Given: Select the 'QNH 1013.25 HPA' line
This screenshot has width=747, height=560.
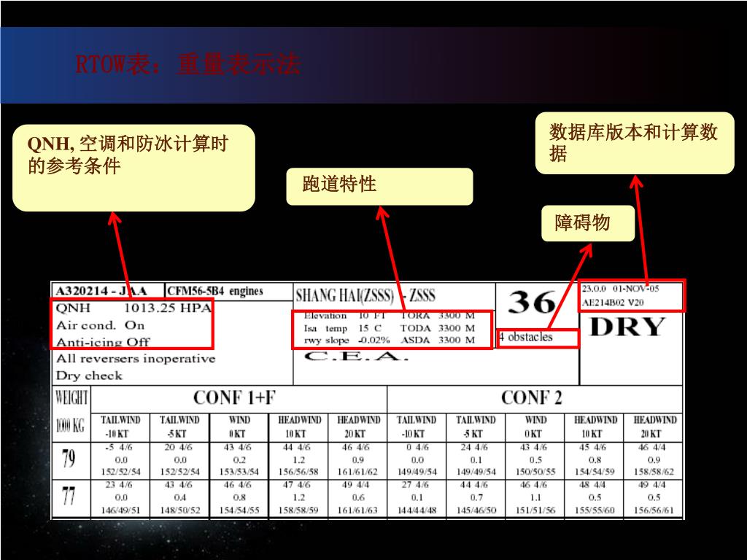Looking at the screenshot, I should (x=133, y=308).
